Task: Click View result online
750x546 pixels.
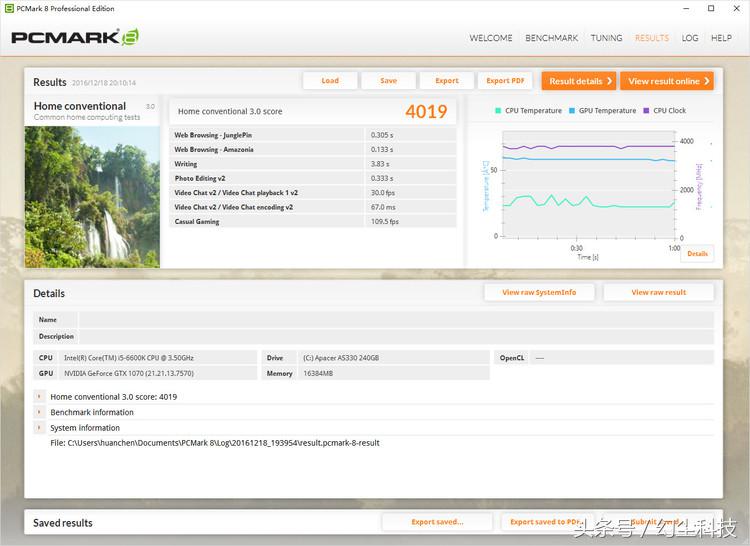Action: coord(666,81)
